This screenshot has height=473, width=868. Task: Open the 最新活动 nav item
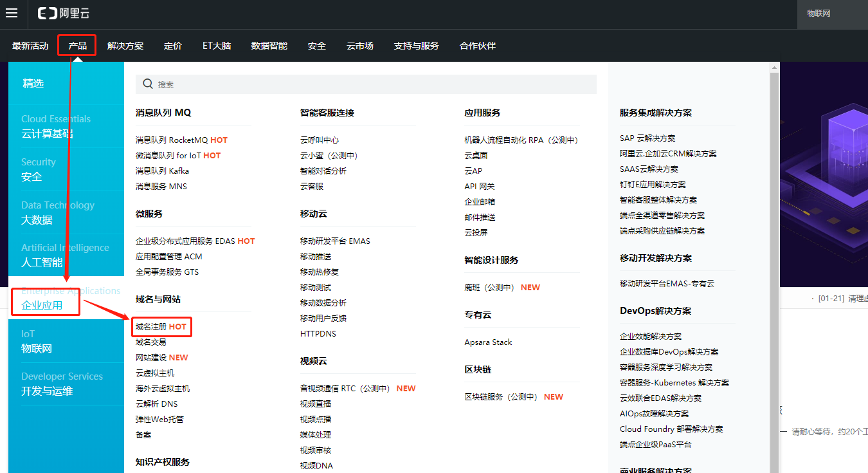pyautogui.click(x=30, y=46)
